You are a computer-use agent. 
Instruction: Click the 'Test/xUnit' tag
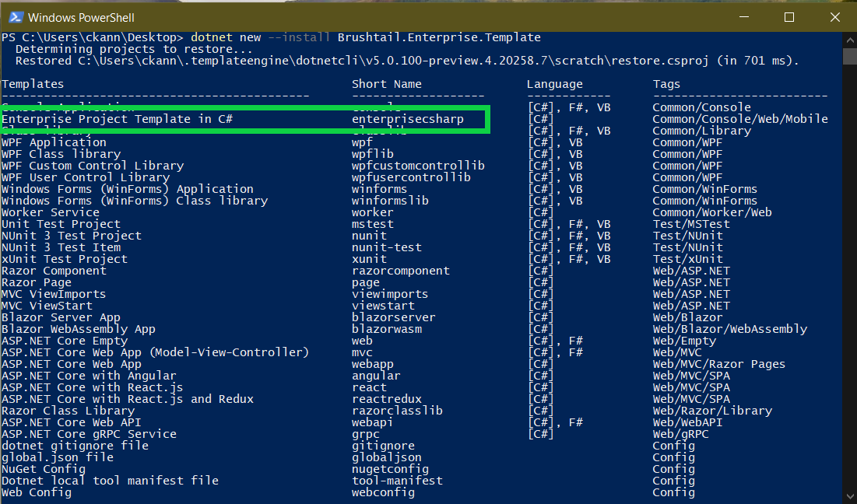click(687, 259)
